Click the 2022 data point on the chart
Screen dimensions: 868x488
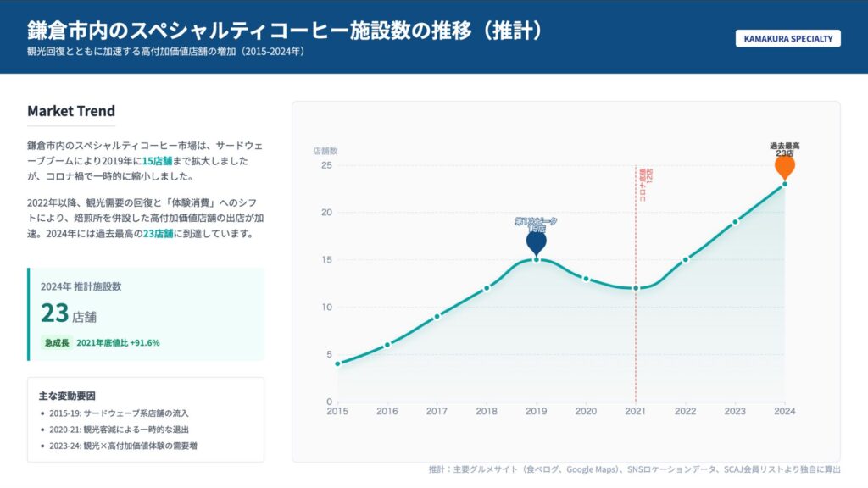point(685,259)
